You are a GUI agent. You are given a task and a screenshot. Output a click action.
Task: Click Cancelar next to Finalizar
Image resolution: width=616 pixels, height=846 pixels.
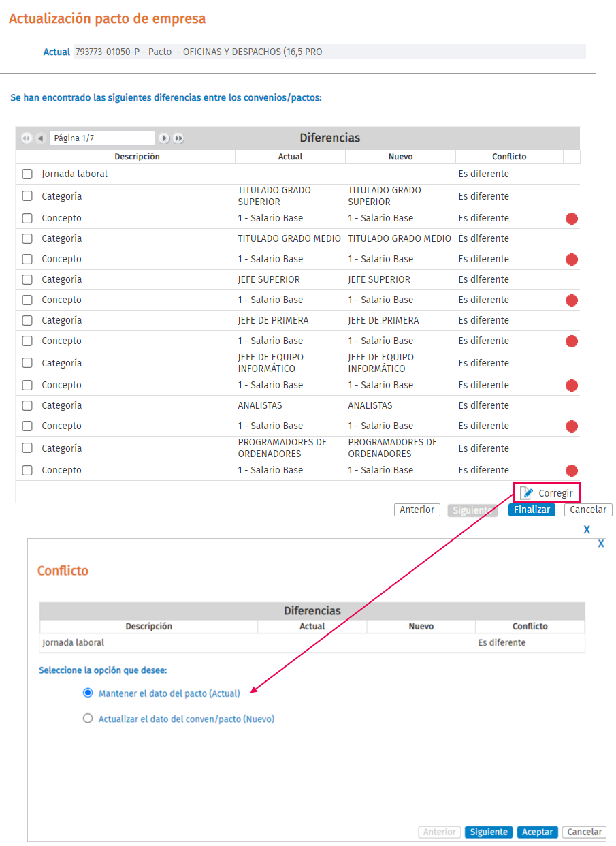(588, 510)
